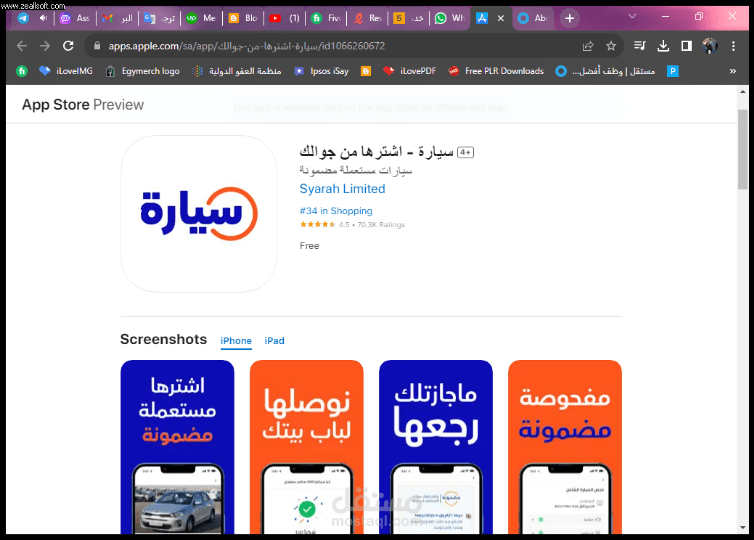Open the orange Blogger bookmark icon
This screenshot has width=754, height=540.
pyautogui.click(x=365, y=71)
